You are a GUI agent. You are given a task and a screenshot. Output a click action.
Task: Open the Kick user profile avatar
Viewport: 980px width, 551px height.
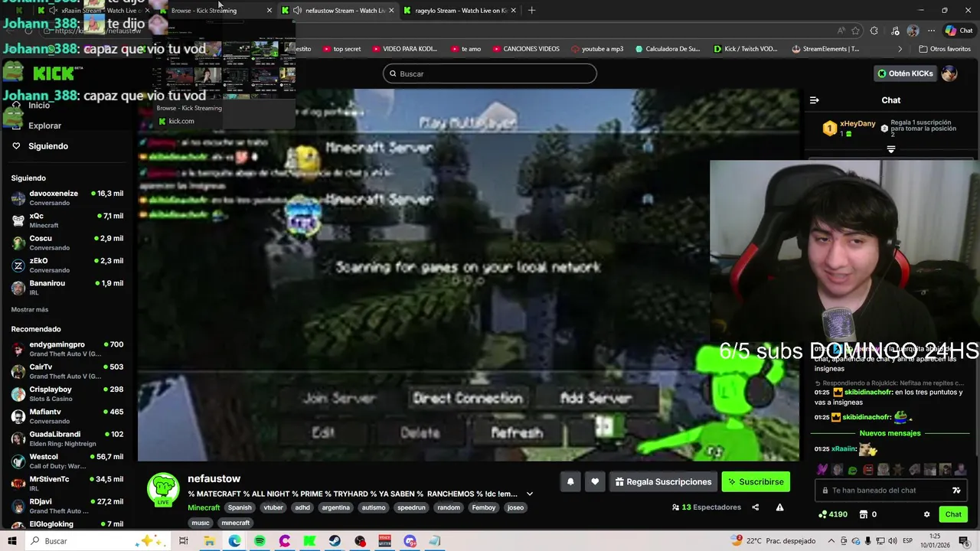tap(949, 73)
